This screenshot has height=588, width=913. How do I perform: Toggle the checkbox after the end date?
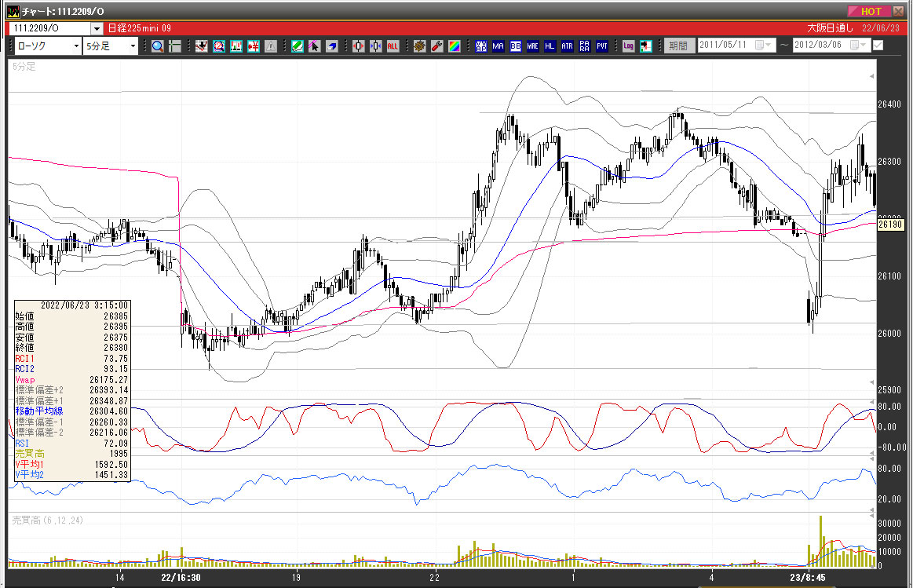878,46
